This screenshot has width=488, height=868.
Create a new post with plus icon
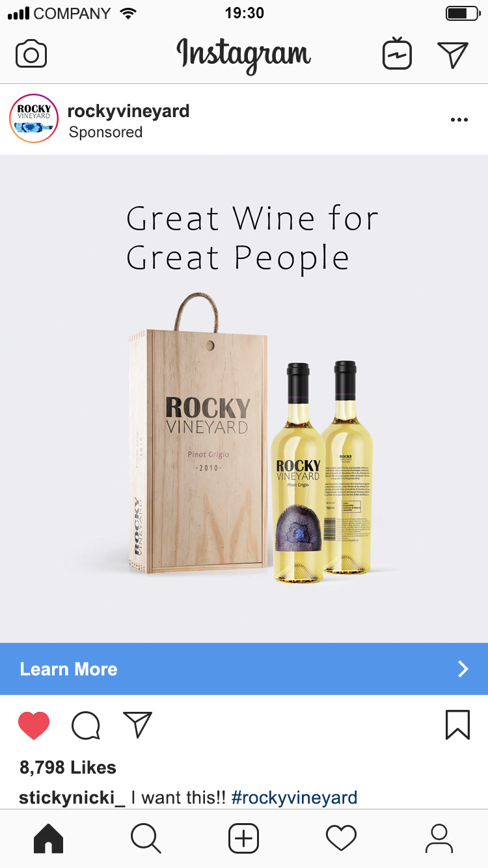[x=243, y=838]
